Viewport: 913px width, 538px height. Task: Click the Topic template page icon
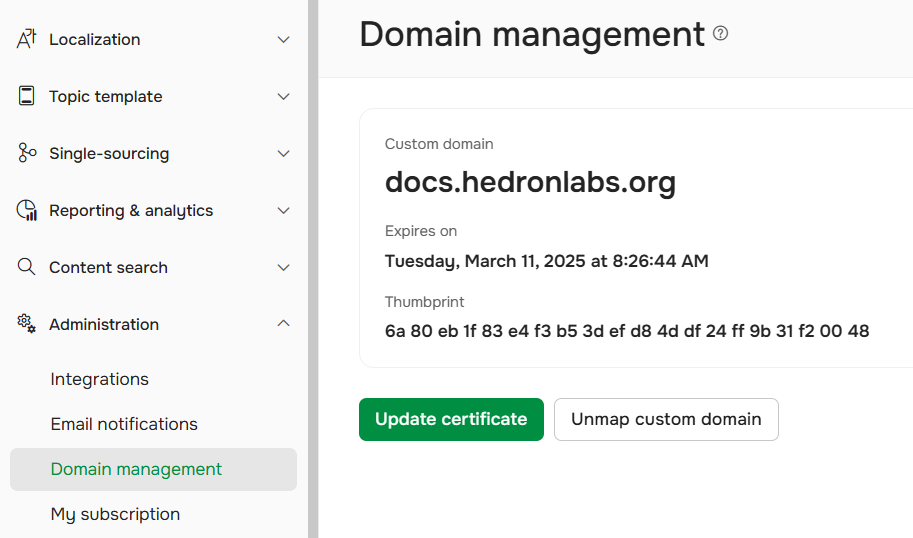[x=26, y=96]
